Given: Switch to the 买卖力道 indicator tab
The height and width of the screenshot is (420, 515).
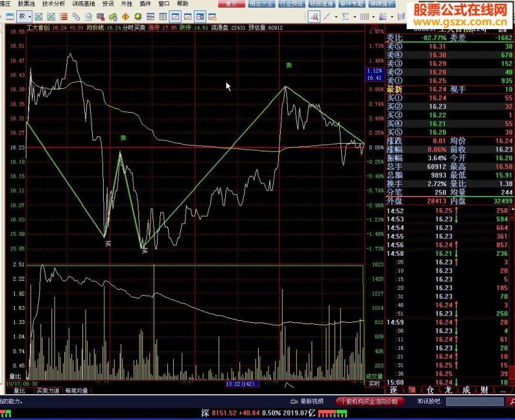Looking at the screenshot, I should 48,390.
